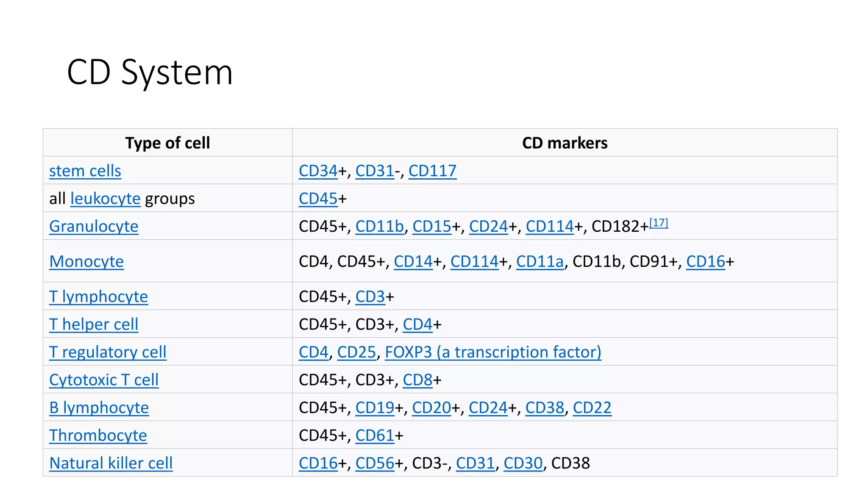Open the stem cells link

(85, 171)
